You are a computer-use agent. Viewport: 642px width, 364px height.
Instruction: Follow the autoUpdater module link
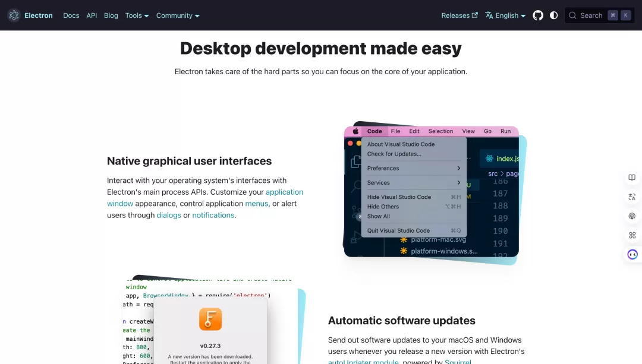click(363, 362)
